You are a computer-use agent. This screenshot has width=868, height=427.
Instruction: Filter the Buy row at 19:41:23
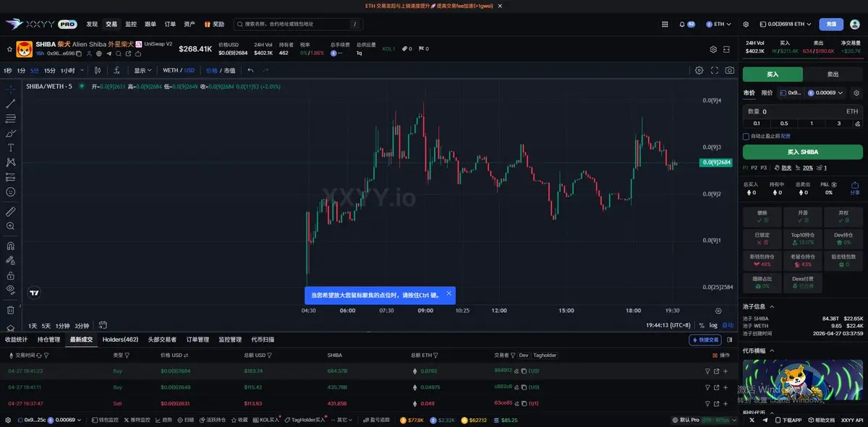707,371
